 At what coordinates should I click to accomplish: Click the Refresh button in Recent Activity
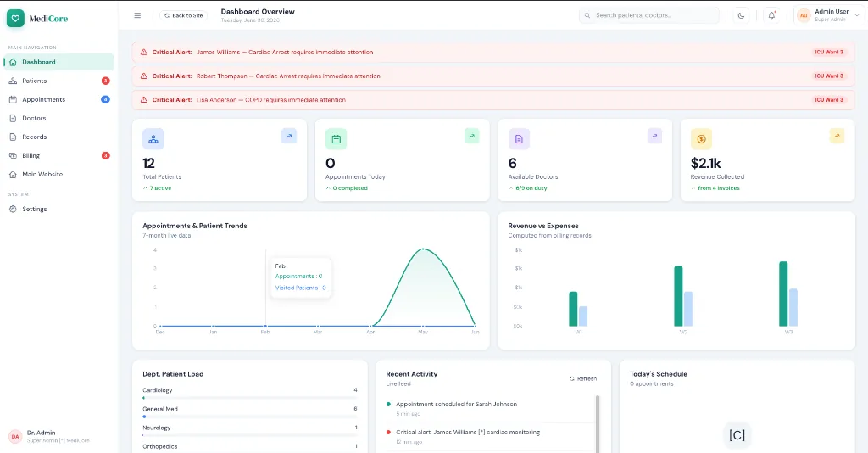coord(583,379)
